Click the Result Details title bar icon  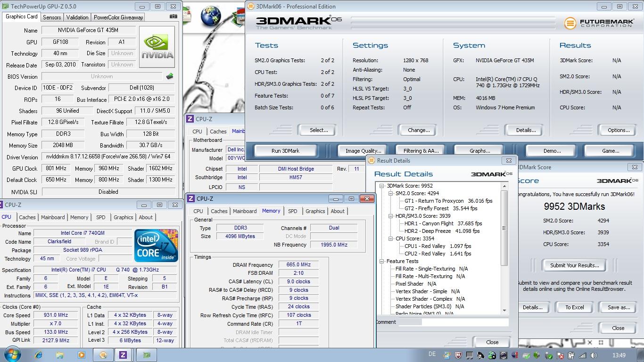(371, 160)
